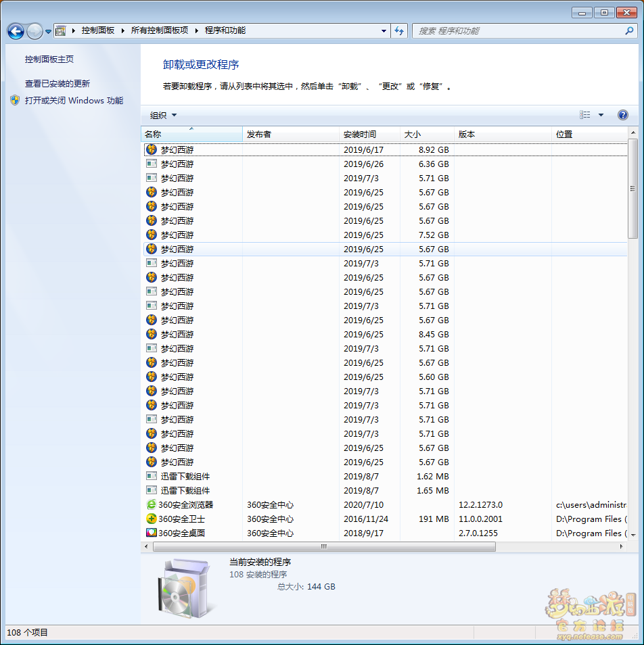This screenshot has height=645, width=644.
Task: Go back using the Back arrow button
Action: pos(16,31)
